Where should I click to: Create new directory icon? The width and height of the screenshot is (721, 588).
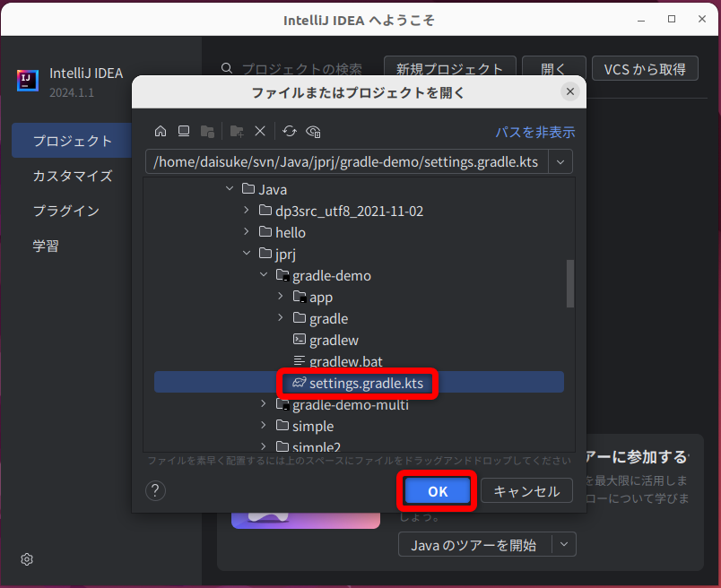[237, 132]
